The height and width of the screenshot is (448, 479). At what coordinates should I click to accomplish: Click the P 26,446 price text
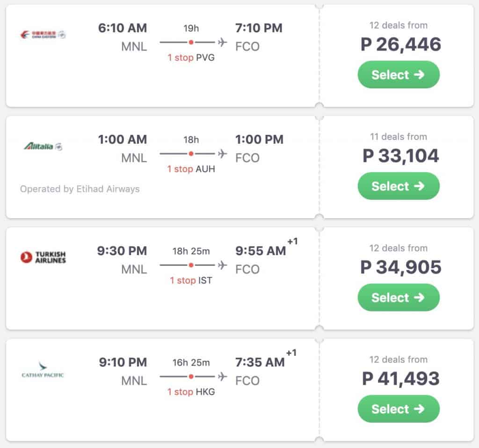401,44
